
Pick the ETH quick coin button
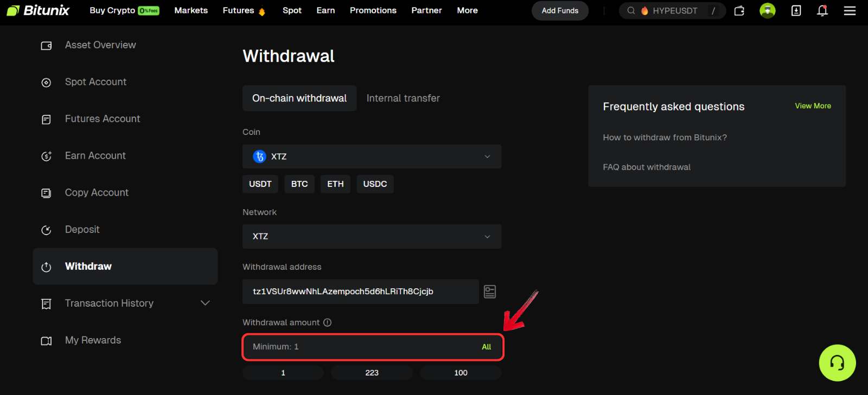pyautogui.click(x=335, y=184)
